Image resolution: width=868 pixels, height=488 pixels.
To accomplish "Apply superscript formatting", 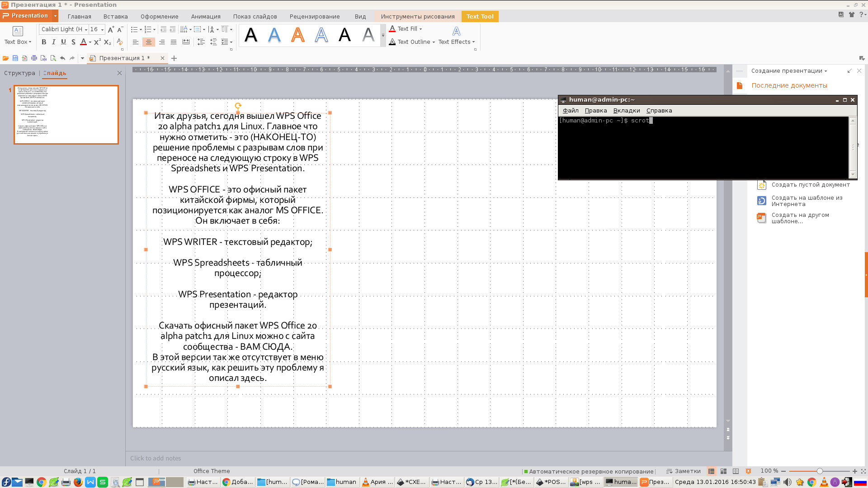I will click(x=97, y=42).
